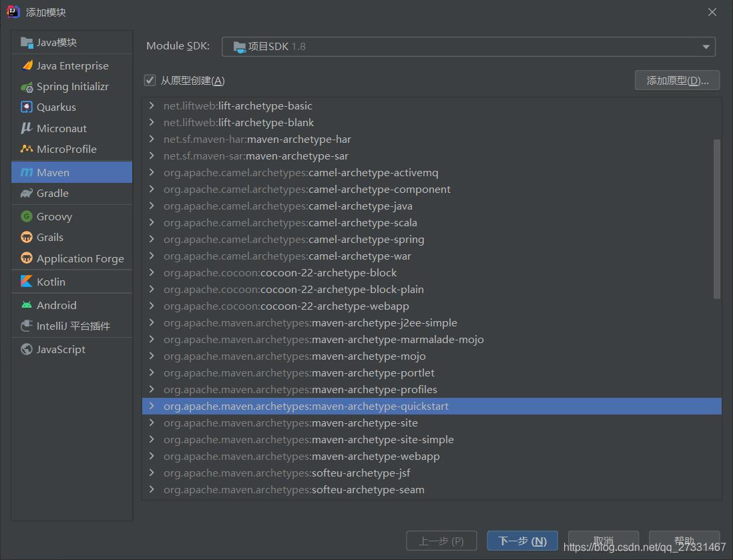Select maven-archetype-site row
The width and height of the screenshot is (733, 560).
click(431, 423)
